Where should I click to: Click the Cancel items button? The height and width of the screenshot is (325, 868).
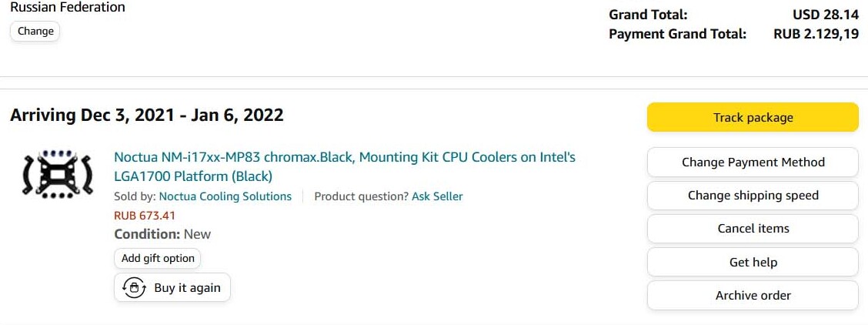pyautogui.click(x=753, y=229)
